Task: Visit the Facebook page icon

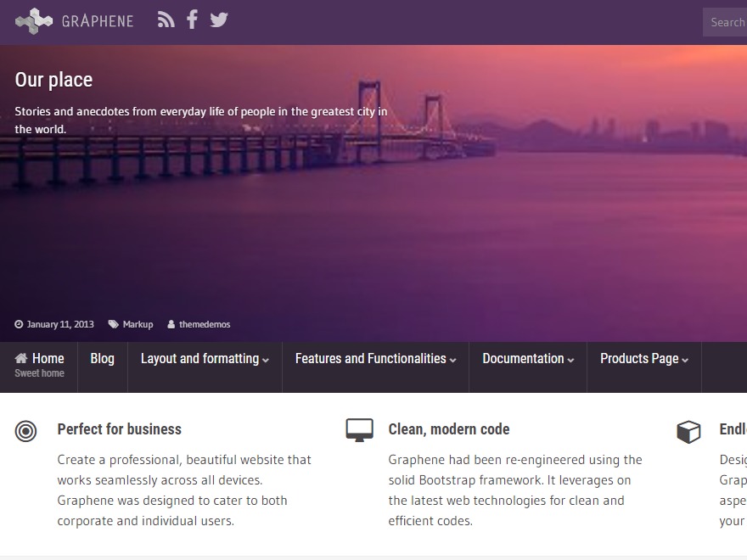Action: click(192, 19)
